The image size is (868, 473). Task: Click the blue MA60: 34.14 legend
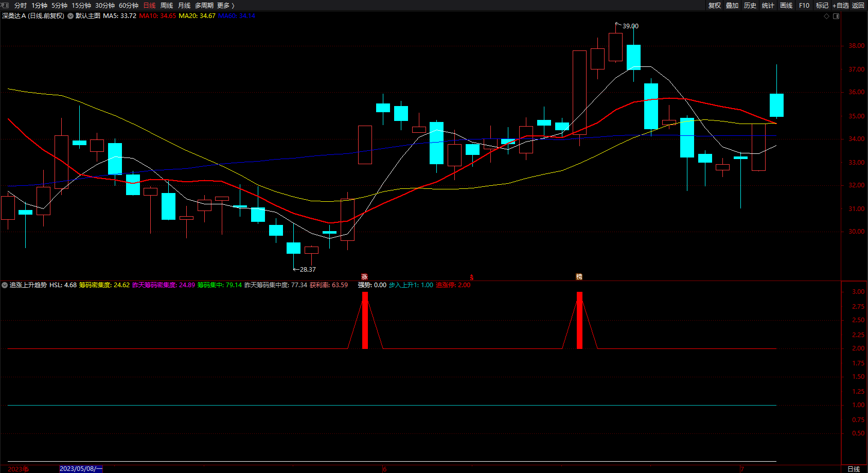[237, 16]
